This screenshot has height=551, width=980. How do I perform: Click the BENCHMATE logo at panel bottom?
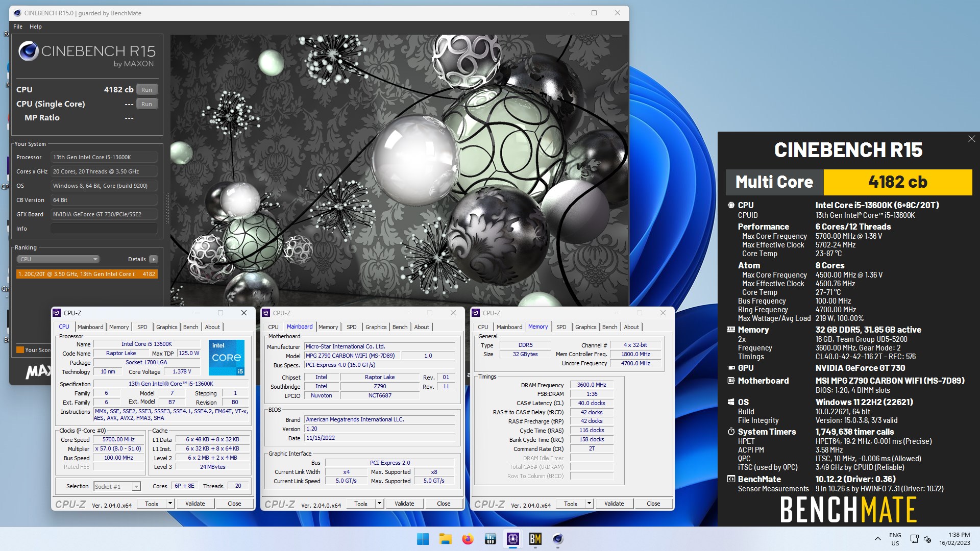click(x=848, y=509)
